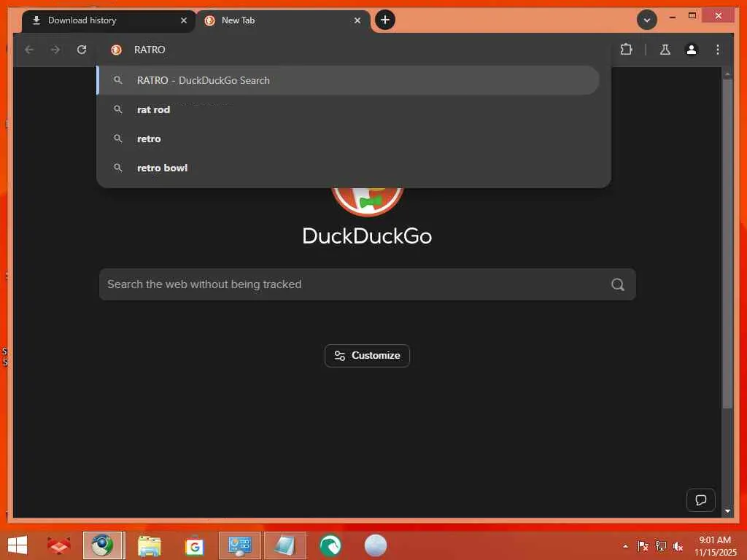Click magnifier icon in DuckDuckGo search box
The image size is (747, 560).
tap(618, 284)
